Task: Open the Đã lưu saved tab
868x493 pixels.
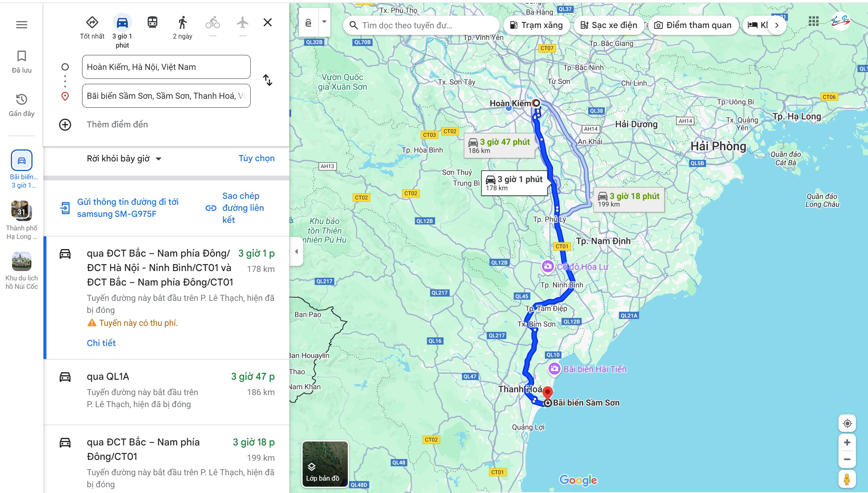Action: click(22, 62)
